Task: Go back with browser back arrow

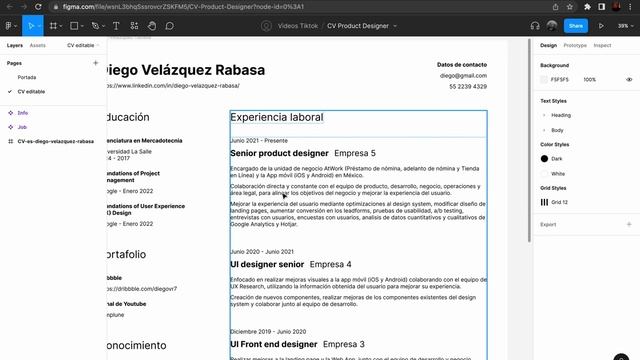Action: click(9, 7)
